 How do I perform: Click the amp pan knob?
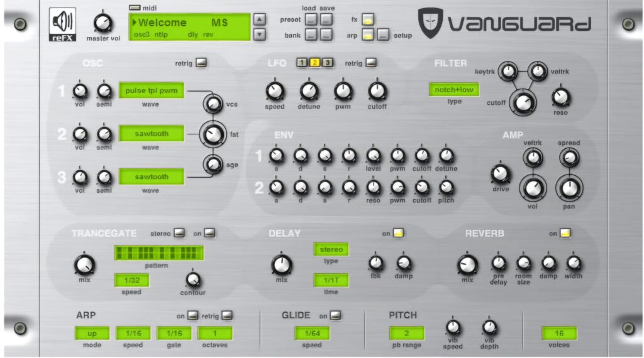click(x=569, y=188)
